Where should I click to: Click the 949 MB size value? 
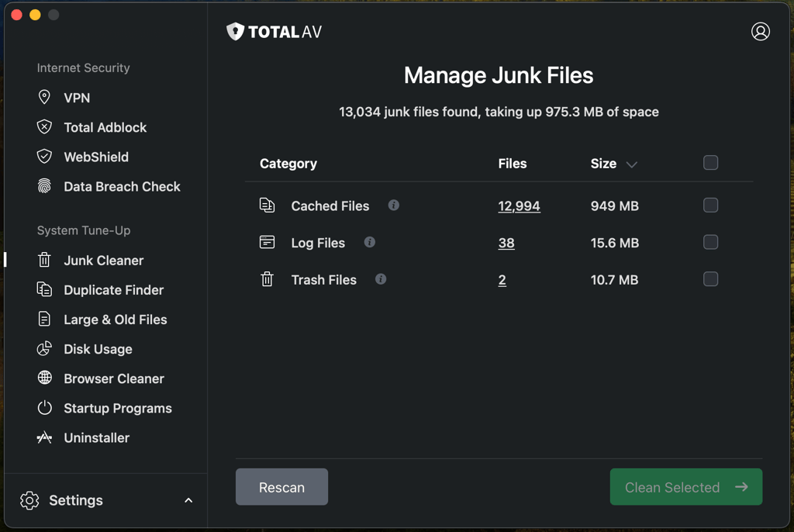coord(614,206)
